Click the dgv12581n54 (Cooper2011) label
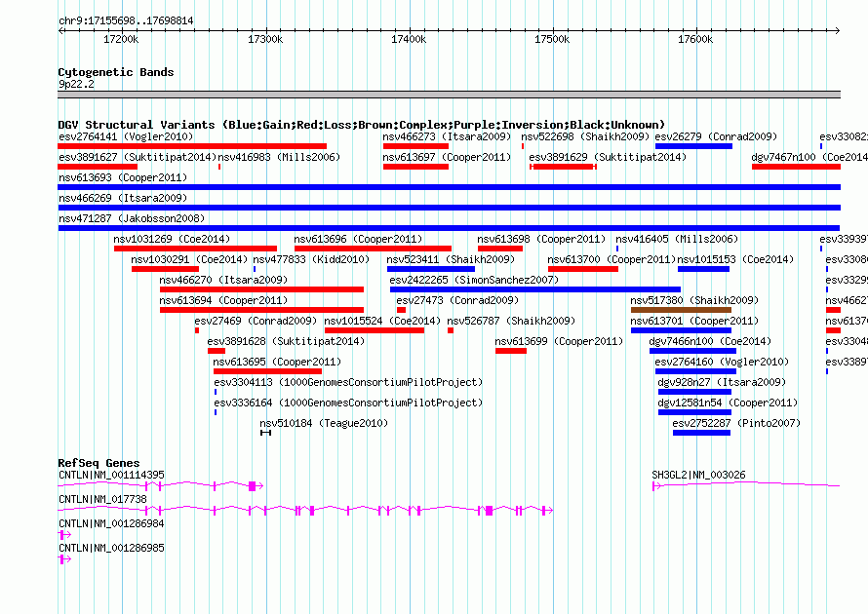Viewport: 868px width, 614px height. pos(728,403)
